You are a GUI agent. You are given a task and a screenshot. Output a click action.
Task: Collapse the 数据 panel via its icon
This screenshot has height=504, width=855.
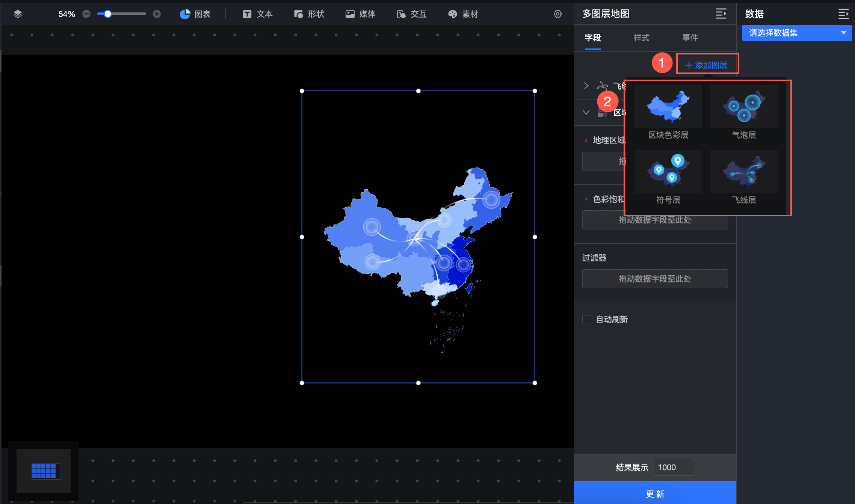[843, 14]
